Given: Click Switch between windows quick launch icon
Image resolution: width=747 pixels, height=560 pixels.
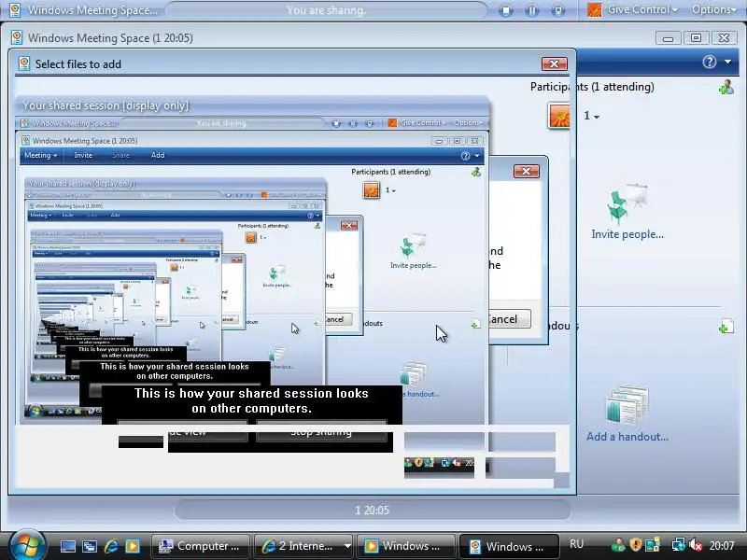Looking at the screenshot, I should [x=90, y=547].
